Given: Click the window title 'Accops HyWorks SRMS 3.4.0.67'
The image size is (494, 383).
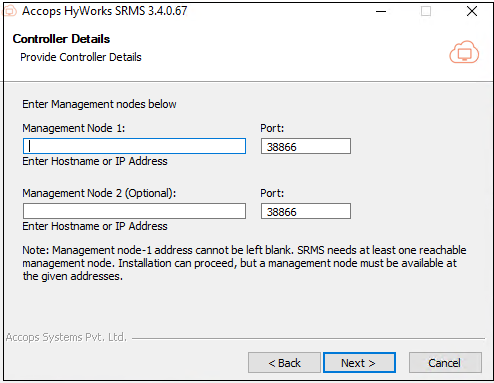Looking at the screenshot, I should [105, 11].
